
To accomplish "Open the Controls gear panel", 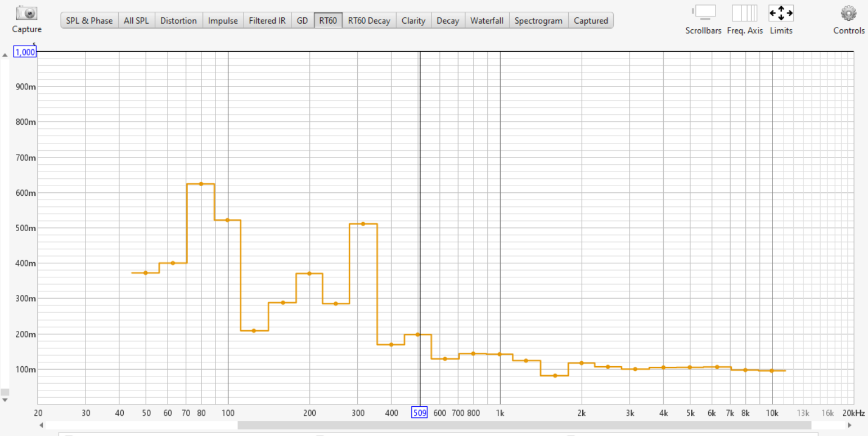I will (x=848, y=13).
